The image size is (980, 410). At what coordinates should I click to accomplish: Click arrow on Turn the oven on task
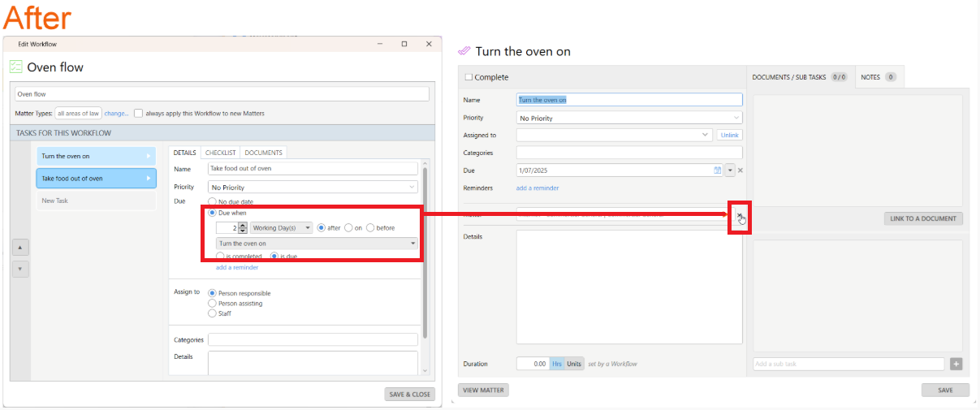pos(148,156)
